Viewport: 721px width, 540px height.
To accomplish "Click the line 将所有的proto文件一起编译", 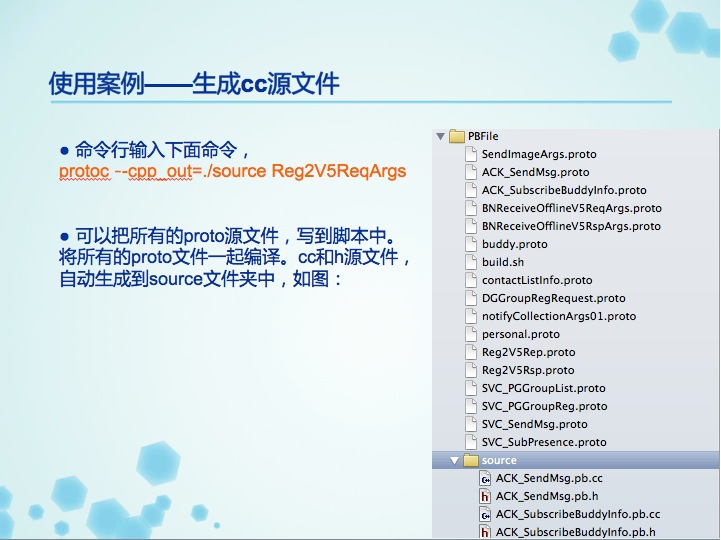I will pyautogui.click(x=234, y=257).
